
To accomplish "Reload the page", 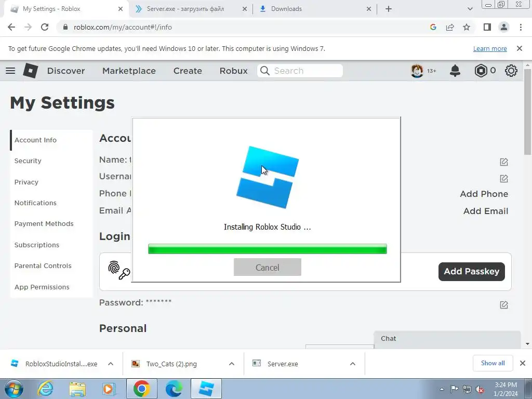I will tap(45, 27).
